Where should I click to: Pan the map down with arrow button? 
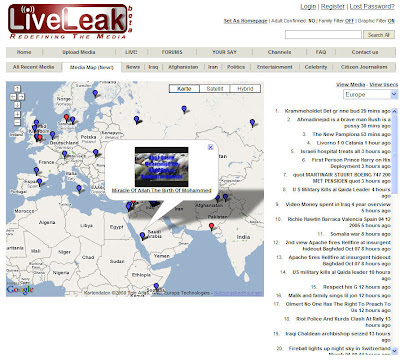[17, 105]
